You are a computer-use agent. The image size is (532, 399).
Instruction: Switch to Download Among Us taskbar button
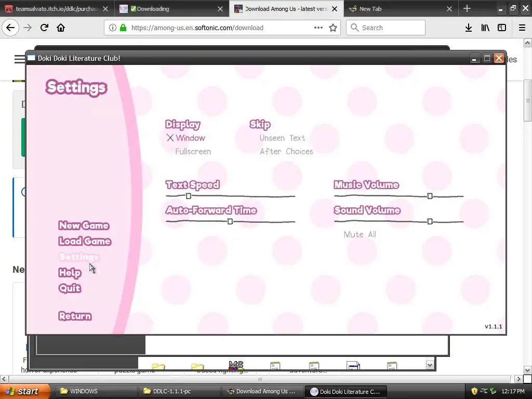coord(262,391)
